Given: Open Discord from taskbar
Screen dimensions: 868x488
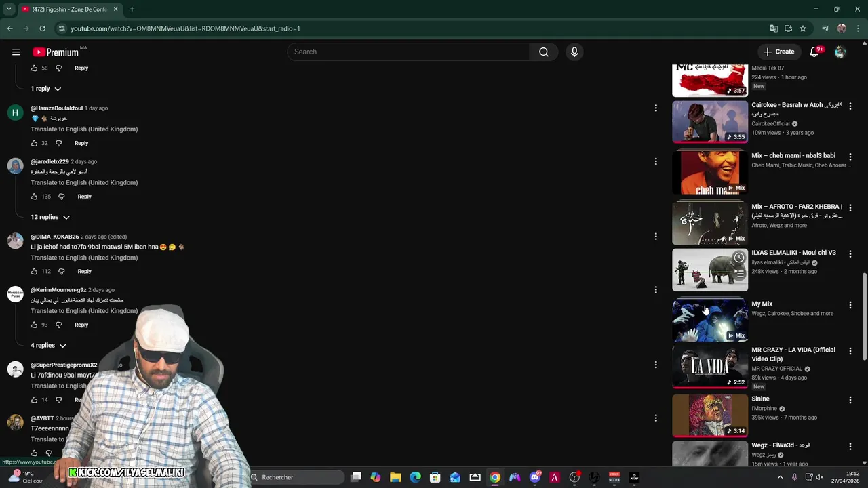Looking at the screenshot, I should pyautogui.click(x=535, y=477).
